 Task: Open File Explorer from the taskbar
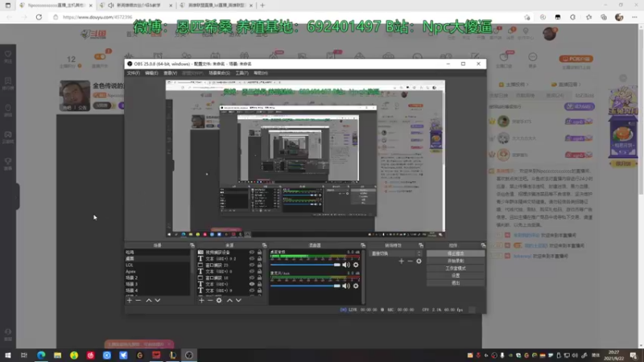tap(57, 356)
